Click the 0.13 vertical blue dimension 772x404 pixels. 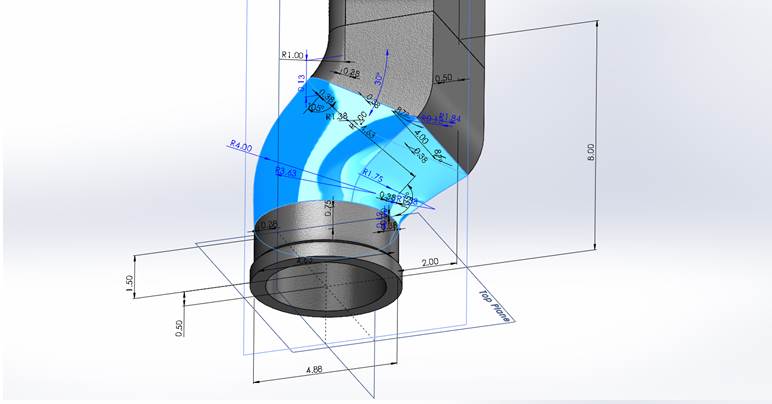301,84
